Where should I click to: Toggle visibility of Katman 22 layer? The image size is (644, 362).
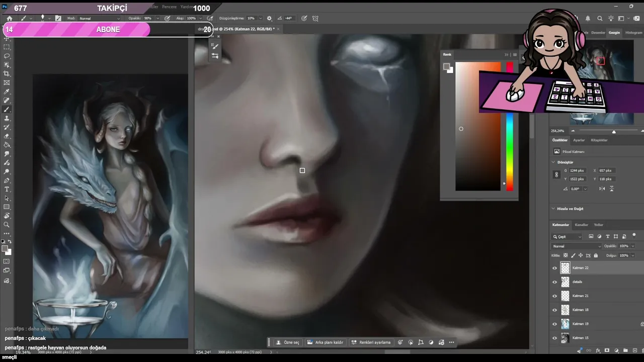click(555, 268)
